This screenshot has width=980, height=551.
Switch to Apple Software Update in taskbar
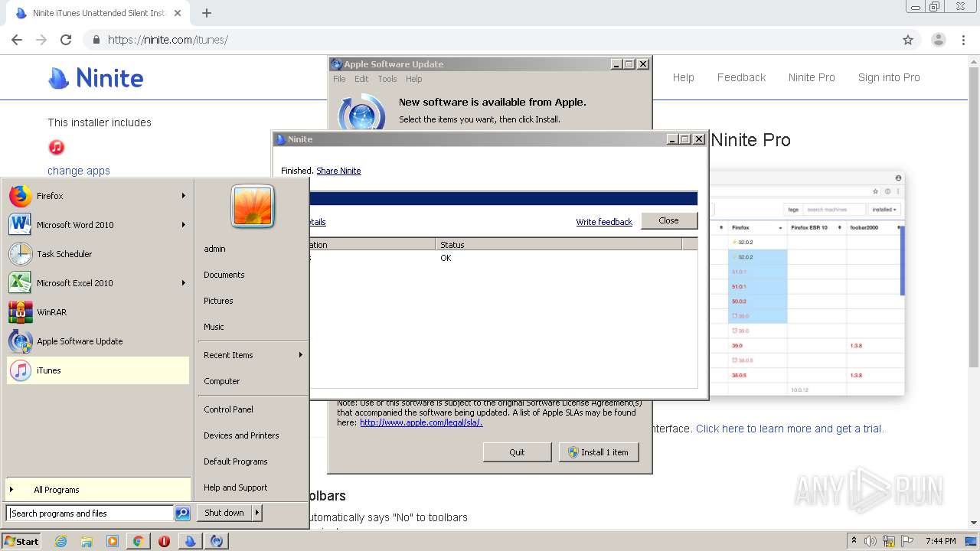tap(217, 541)
